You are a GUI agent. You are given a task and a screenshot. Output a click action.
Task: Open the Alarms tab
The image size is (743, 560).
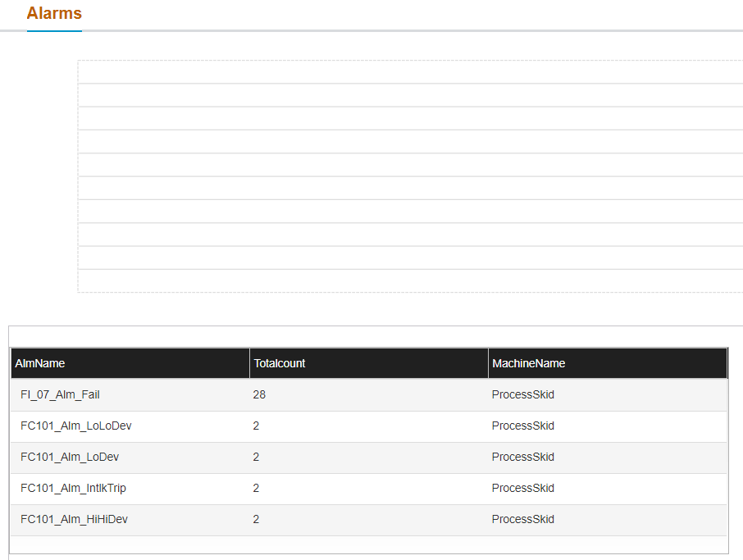pyautogui.click(x=54, y=14)
